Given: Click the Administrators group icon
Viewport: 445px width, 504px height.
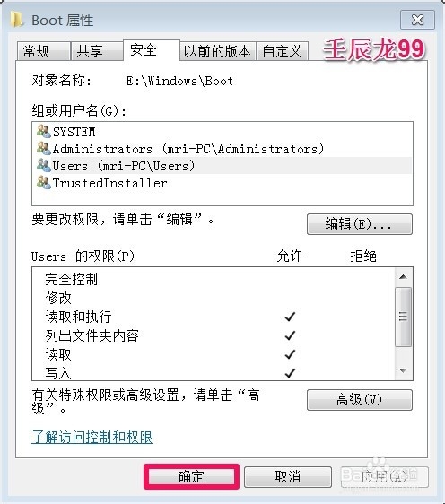Looking at the screenshot, I should coord(43,148).
